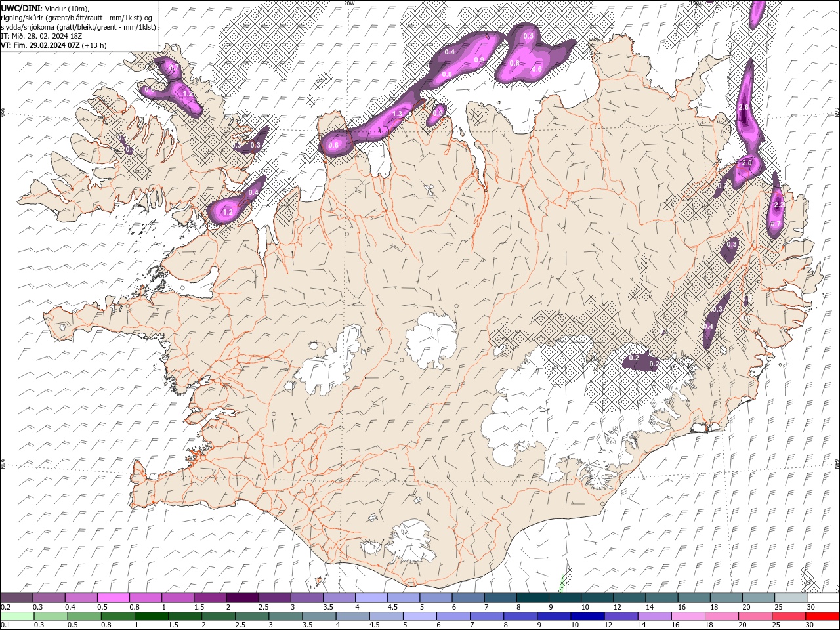
Task: Pick the 3–3.5 violet swatch in the upper legend
Action: pyautogui.click(x=306, y=598)
